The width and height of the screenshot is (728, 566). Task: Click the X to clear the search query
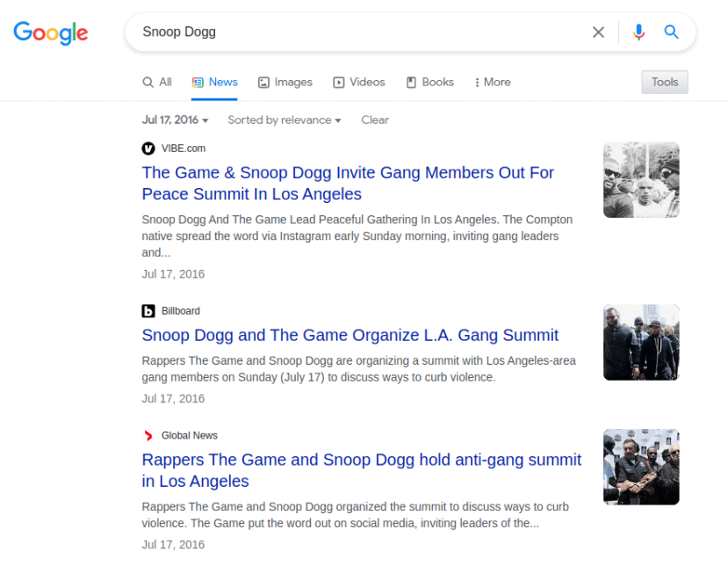click(x=598, y=32)
